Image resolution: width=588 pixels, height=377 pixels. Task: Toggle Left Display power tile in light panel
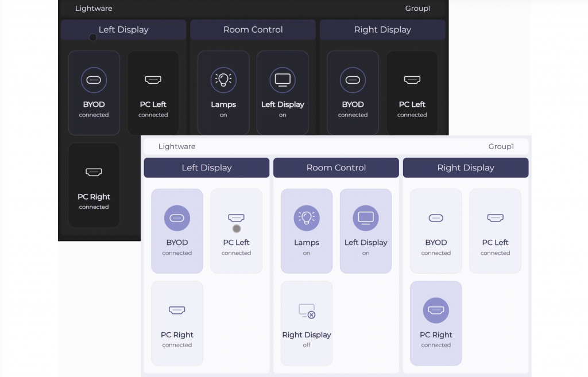(x=366, y=231)
